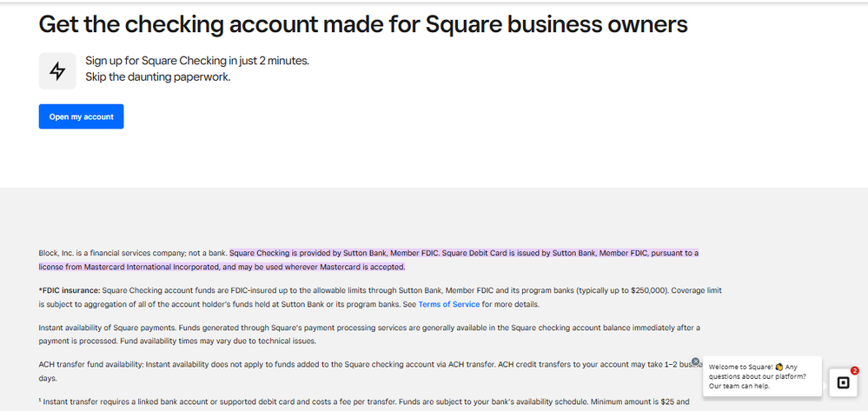Image resolution: width=868 pixels, height=411 pixels.
Task: Click text 'ACH transfer fund availability:'
Action: [90, 364]
